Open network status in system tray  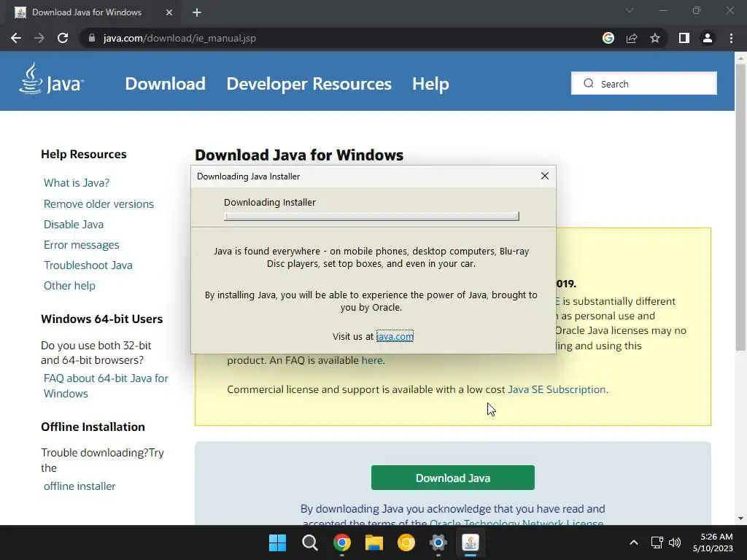point(657,542)
